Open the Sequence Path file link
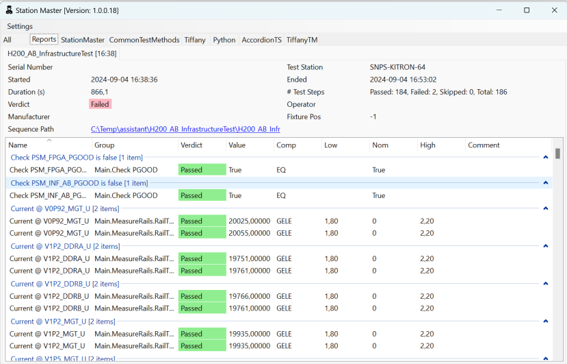This screenshot has height=364, width=567. pyautogui.click(x=185, y=129)
